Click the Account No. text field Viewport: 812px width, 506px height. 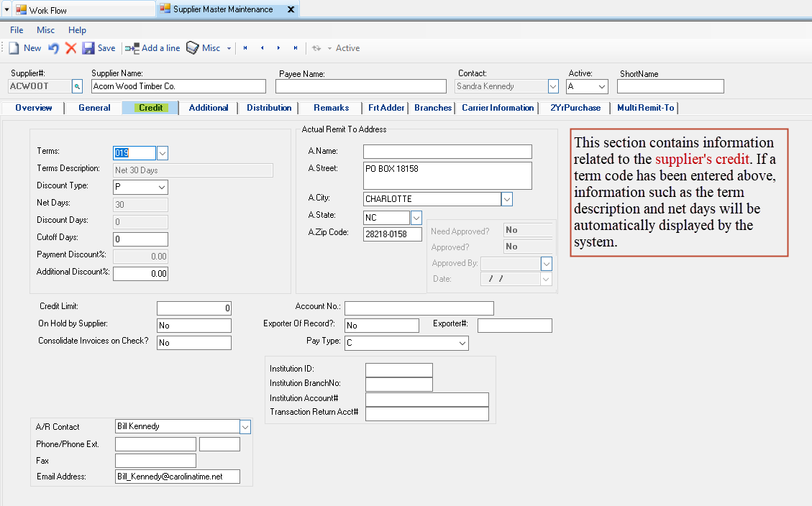[419, 308]
